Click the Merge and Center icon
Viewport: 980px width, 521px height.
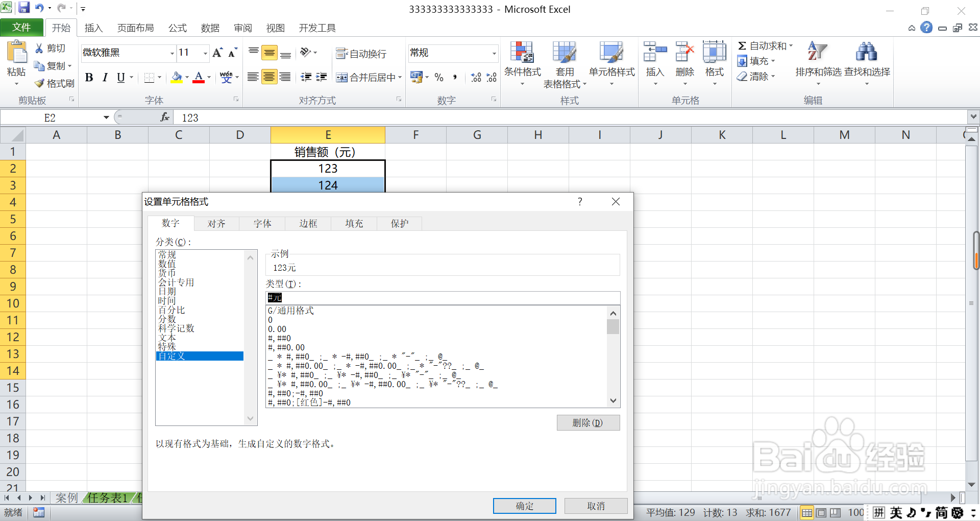click(342, 78)
